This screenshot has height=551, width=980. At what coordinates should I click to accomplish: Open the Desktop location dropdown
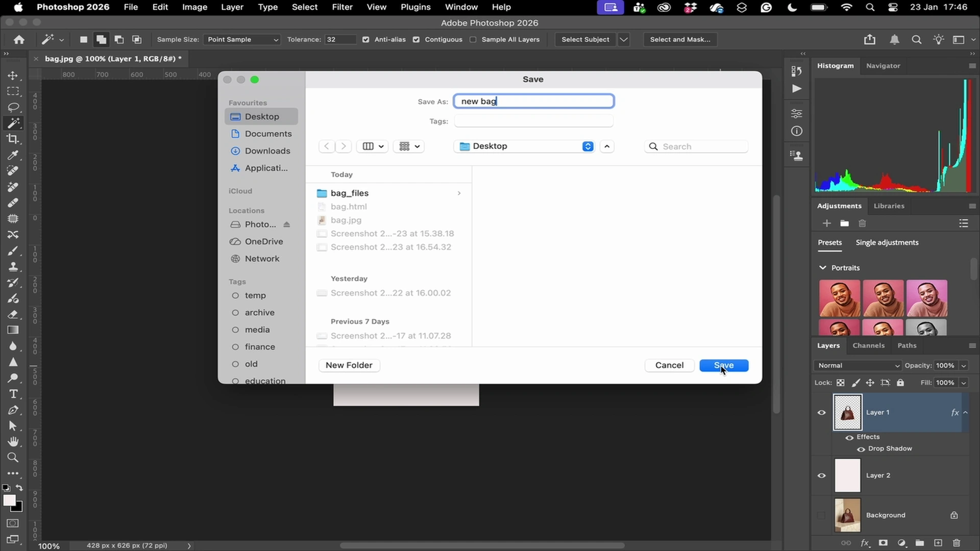tap(526, 146)
